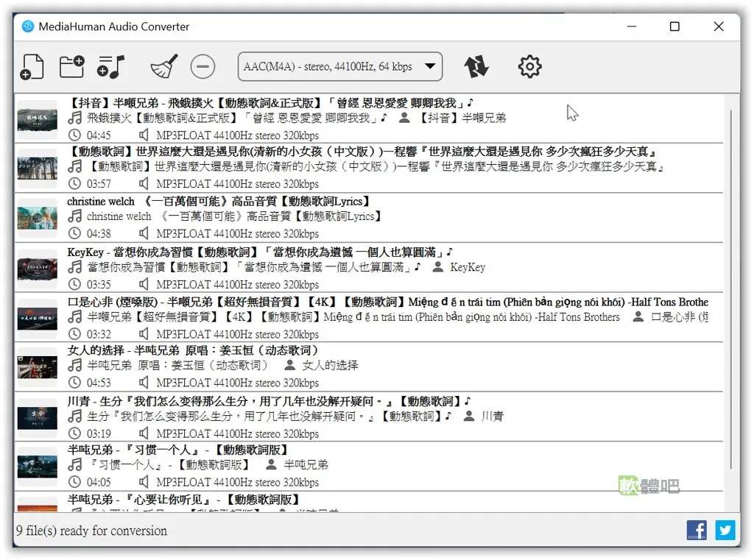Click the person icon beside 半吨兄弟 in 04:05 row

pos(271,464)
